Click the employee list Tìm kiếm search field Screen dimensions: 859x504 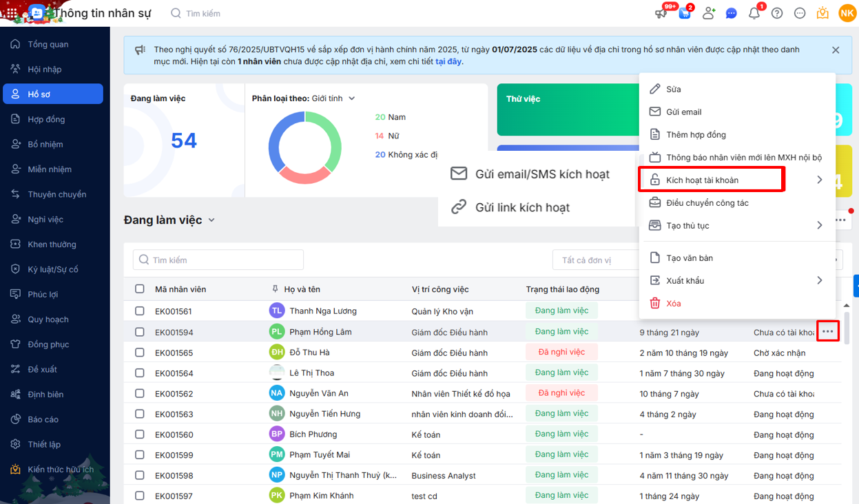coord(218,260)
